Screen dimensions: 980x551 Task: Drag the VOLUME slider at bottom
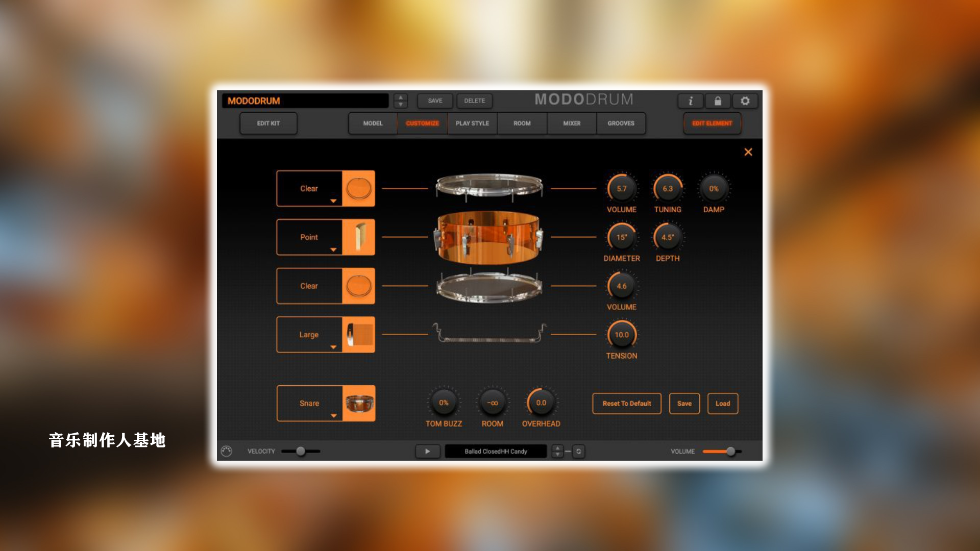(729, 451)
